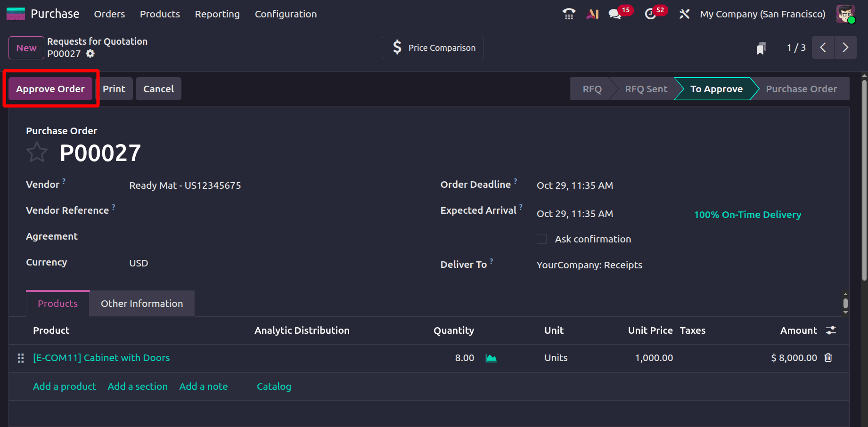
Task: Open the activities clock icon showing 52
Action: tap(651, 14)
